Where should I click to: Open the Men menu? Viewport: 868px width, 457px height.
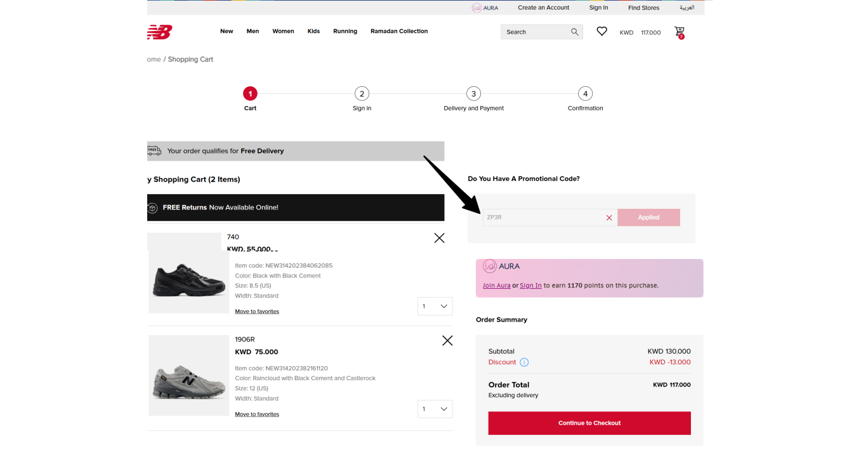253,31
